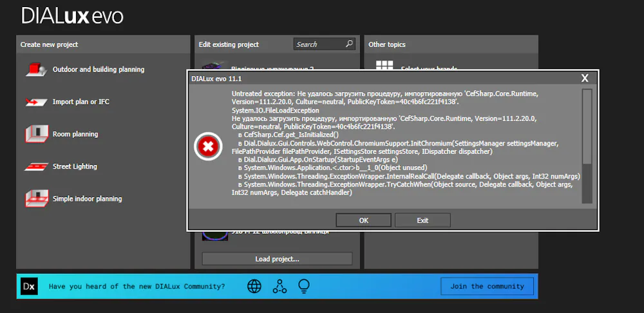Click the Simple indoor planning icon
644x313 pixels.
(x=37, y=198)
